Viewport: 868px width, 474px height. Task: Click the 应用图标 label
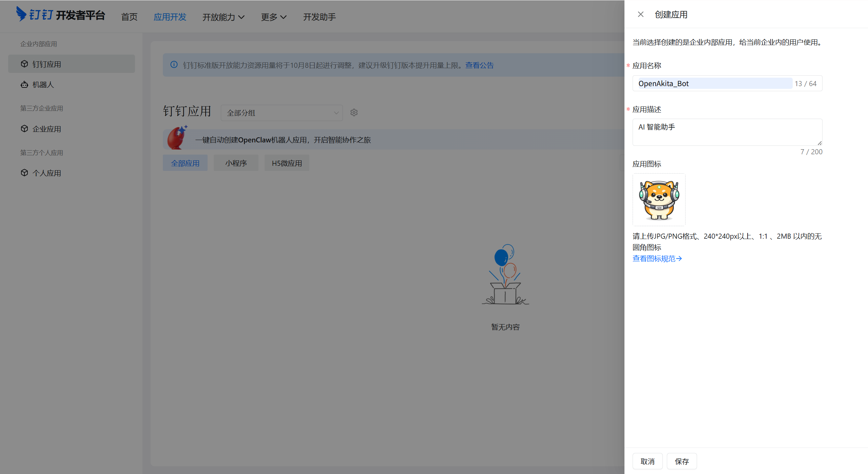(x=647, y=164)
